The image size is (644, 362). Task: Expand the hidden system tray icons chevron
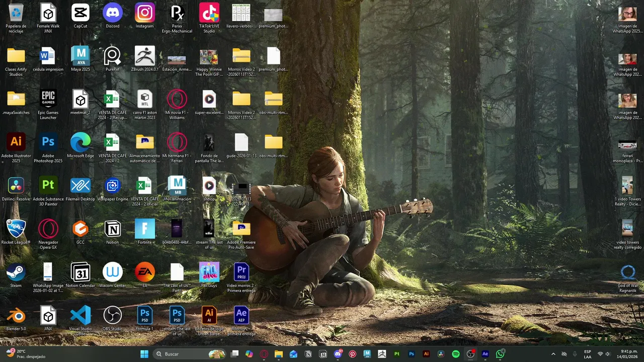(x=553, y=354)
